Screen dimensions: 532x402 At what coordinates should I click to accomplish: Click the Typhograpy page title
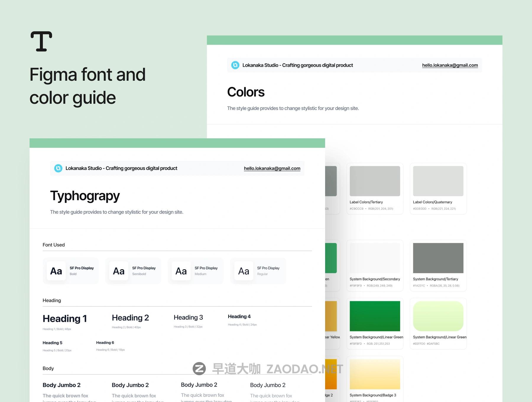tap(85, 196)
